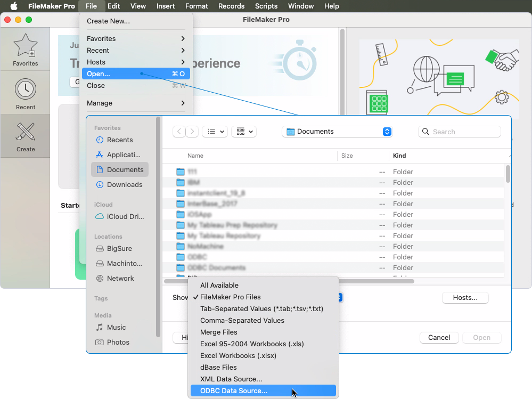Open the Scripts menu
The image size is (532, 399).
266,6
